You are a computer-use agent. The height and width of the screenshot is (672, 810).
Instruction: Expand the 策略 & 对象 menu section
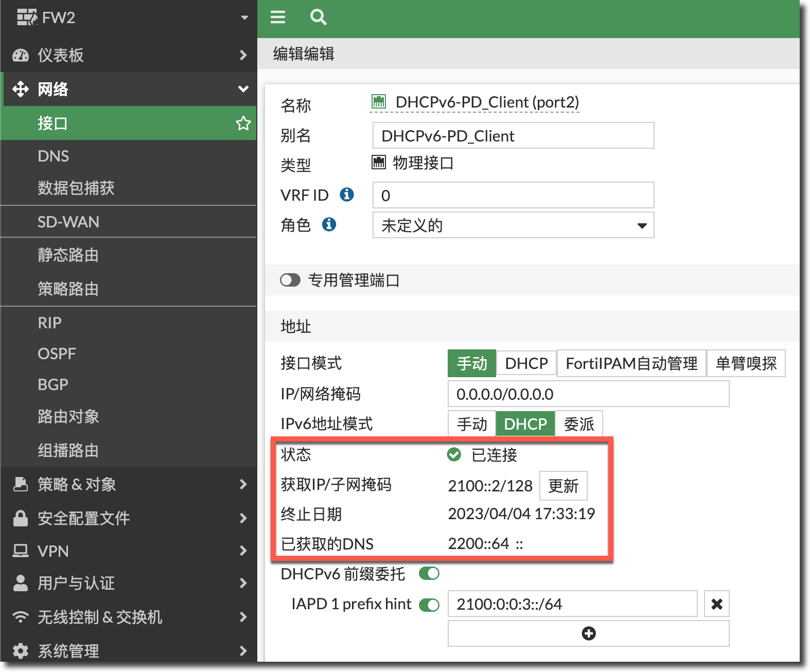coord(129,484)
